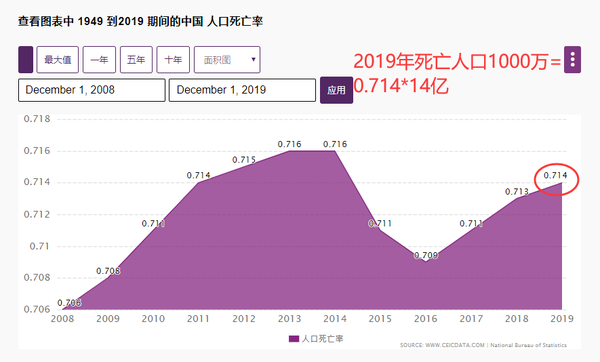Click the 2016 data label 0.709
Viewport: 600px width, 362px height.
[426, 255]
